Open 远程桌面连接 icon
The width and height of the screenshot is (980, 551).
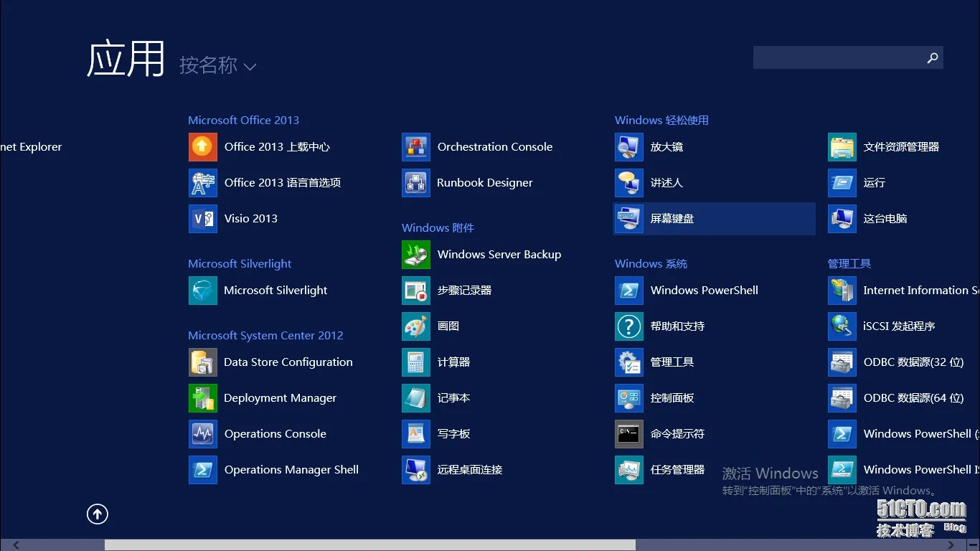click(x=416, y=470)
